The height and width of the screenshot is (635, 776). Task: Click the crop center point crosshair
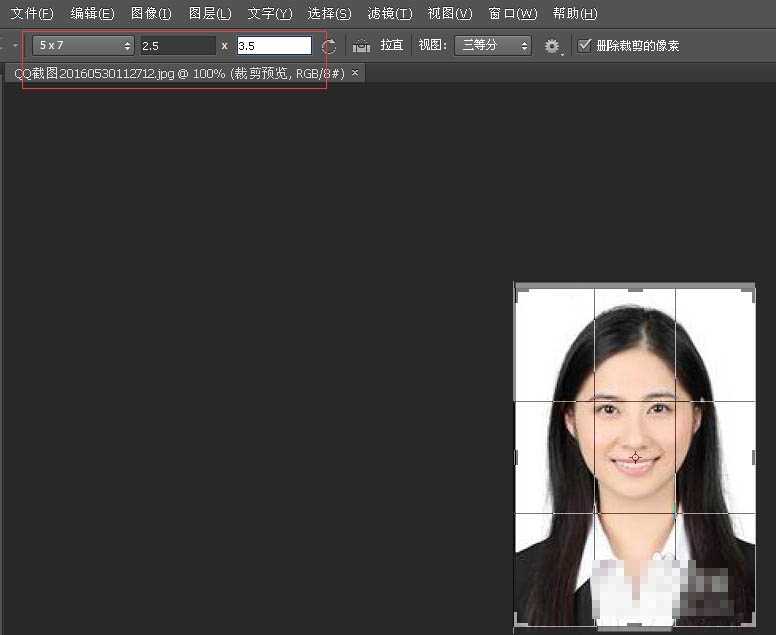click(635, 457)
